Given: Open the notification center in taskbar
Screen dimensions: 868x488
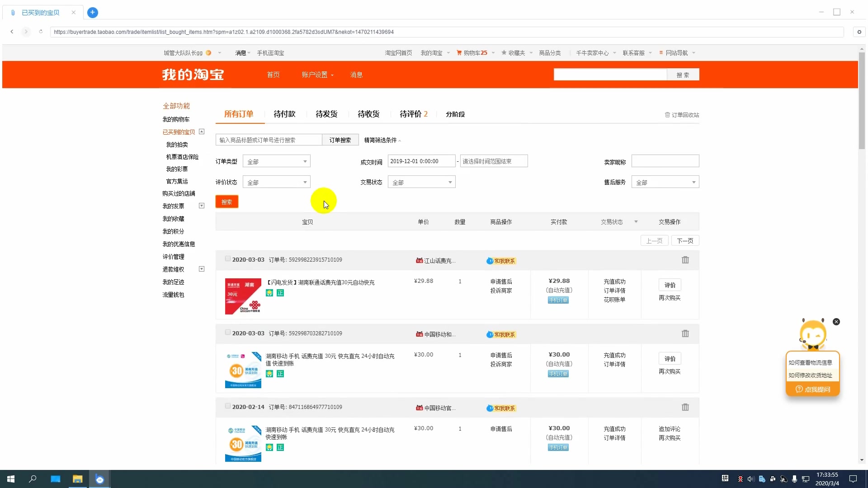Looking at the screenshot, I should [x=853, y=479].
